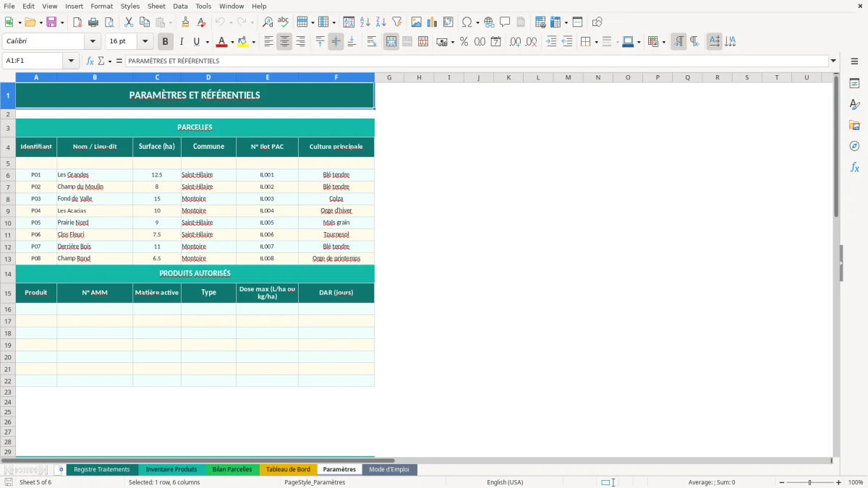Viewport: 868px width, 488px height.
Task: Insert an image
Action: click(417, 22)
